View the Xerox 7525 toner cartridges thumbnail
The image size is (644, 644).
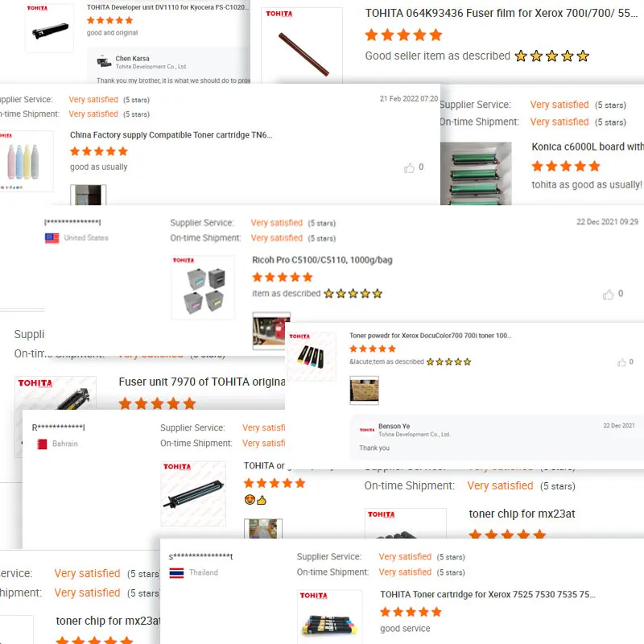tap(330, 617)
